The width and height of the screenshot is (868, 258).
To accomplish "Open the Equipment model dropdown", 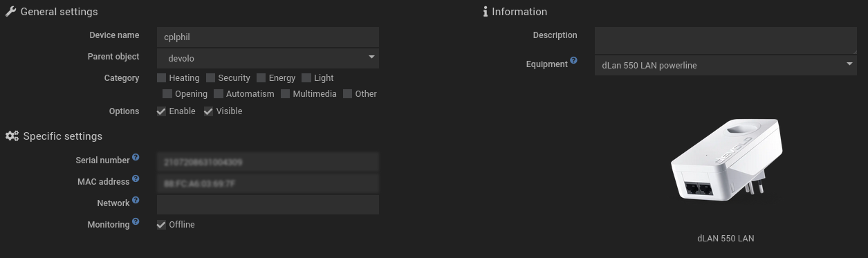I will 726,66.
